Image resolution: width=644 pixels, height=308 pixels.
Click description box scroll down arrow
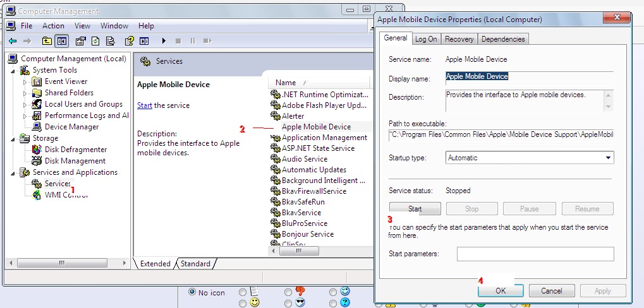(608, 107)
